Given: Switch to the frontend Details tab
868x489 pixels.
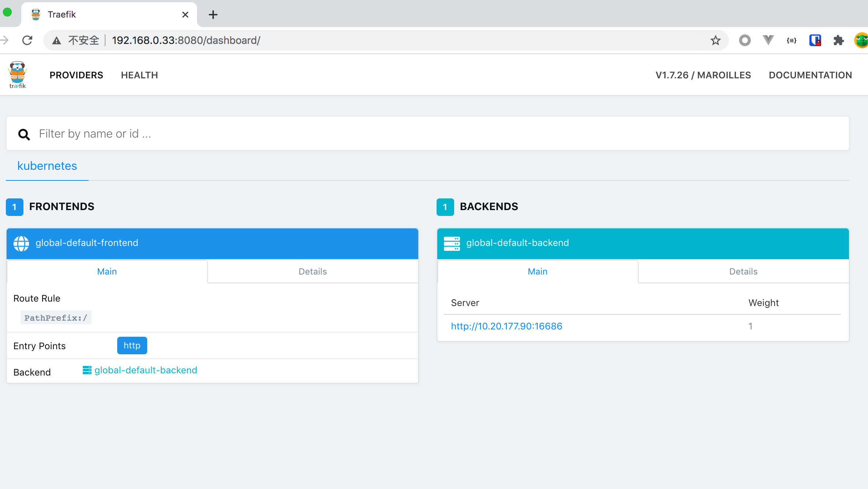Looking at the screenshot, I should [312, 272].
